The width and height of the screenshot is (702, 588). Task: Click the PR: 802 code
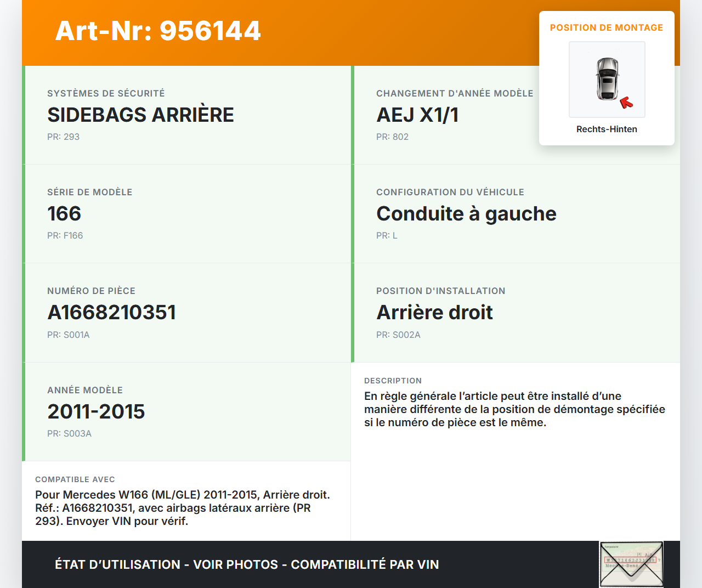392,137
